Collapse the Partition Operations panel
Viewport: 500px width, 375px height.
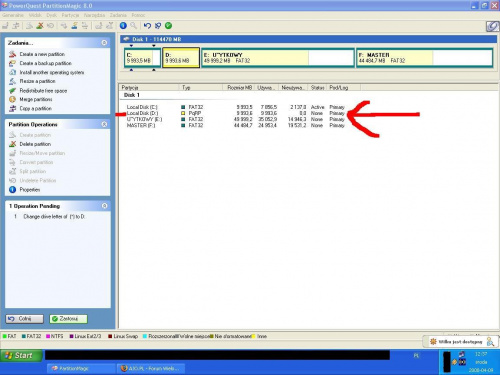pyautogui.click(x=104, y=124)
